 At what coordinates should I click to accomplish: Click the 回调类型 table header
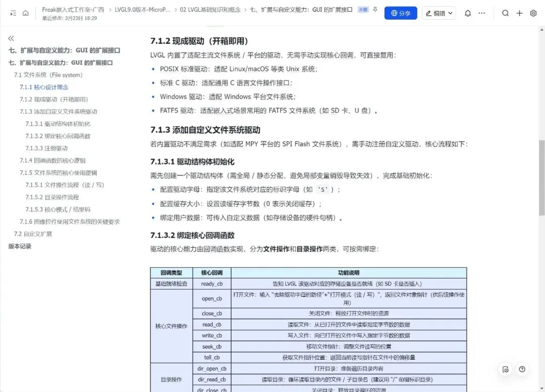[x=172, y=273]
